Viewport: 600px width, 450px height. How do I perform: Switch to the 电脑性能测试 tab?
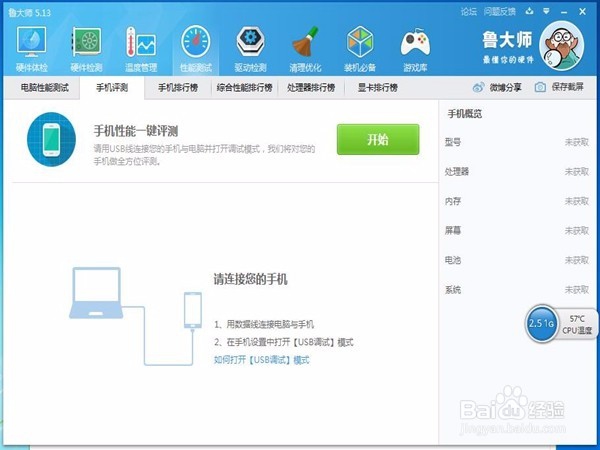[x=45, y=88]
